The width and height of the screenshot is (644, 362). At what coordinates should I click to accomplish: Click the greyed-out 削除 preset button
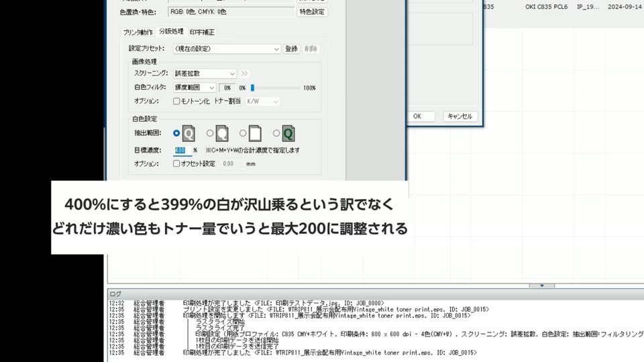pyautogui.click(x=311, y=49)
